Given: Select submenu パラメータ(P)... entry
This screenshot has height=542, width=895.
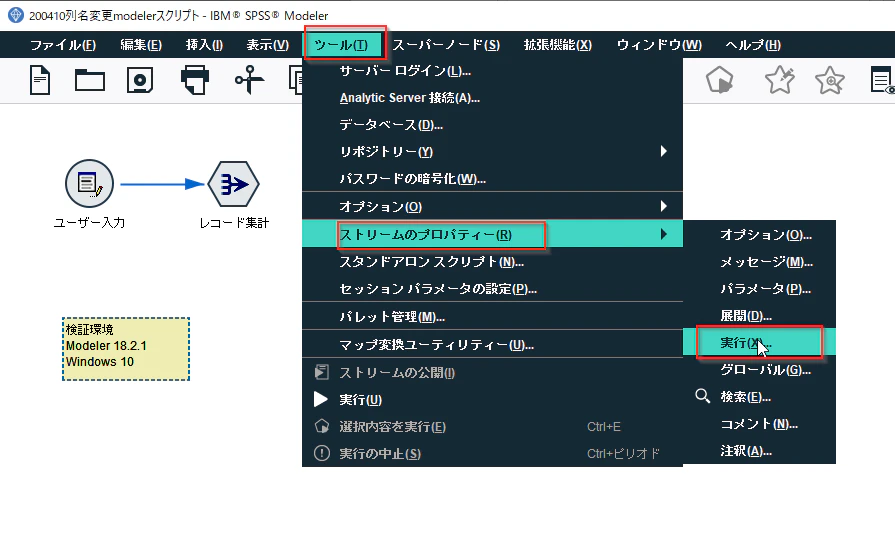Looking at the screenshot, I should [759, 289].
